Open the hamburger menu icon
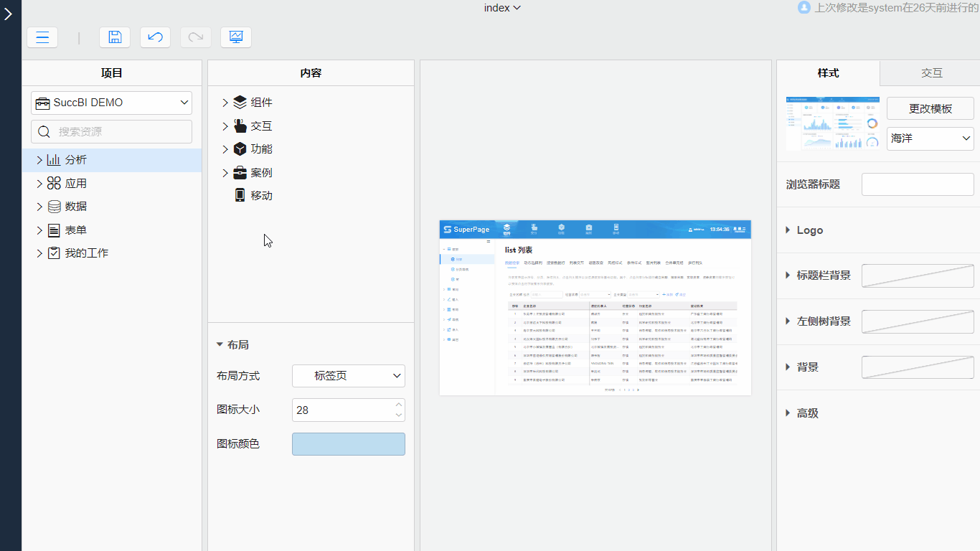Viewport: 980px width, 551px height. (x=42, y=37)
